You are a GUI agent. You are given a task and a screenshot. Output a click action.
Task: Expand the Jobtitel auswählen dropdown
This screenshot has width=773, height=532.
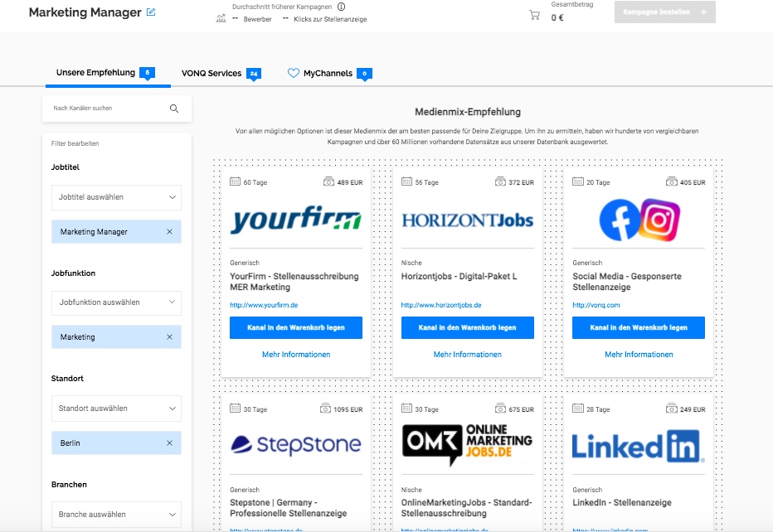(x=116, y=197)
